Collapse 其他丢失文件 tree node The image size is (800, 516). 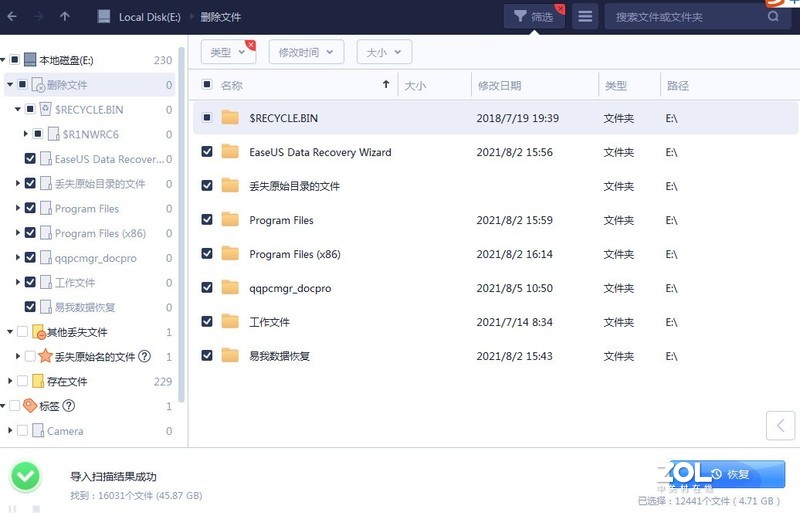(10, 332)
